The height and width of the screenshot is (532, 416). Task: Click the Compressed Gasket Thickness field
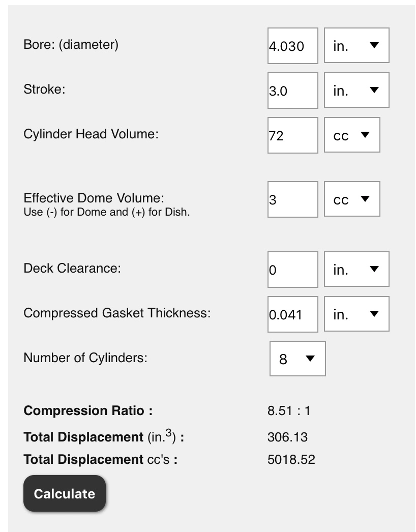pos(293,314)
